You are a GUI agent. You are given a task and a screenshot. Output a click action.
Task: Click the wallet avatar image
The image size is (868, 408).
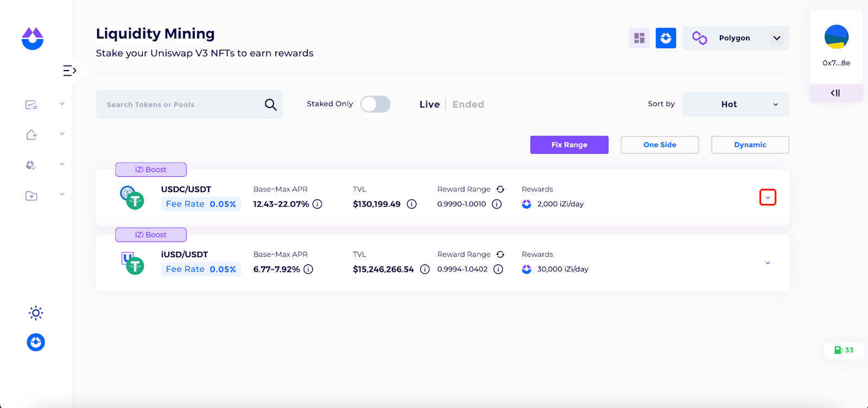pos(837,37)
